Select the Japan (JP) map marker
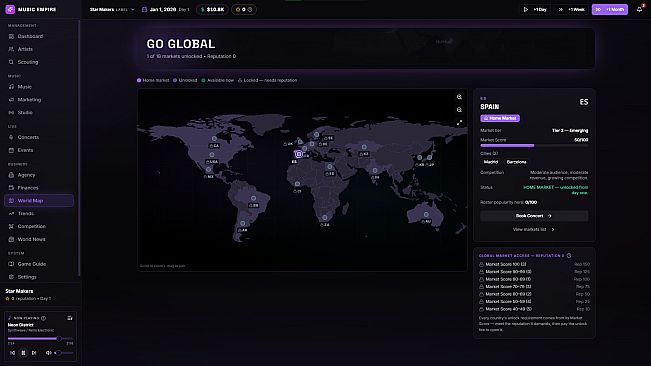This screenshot has width=651, height=366. tap(429, 158)
